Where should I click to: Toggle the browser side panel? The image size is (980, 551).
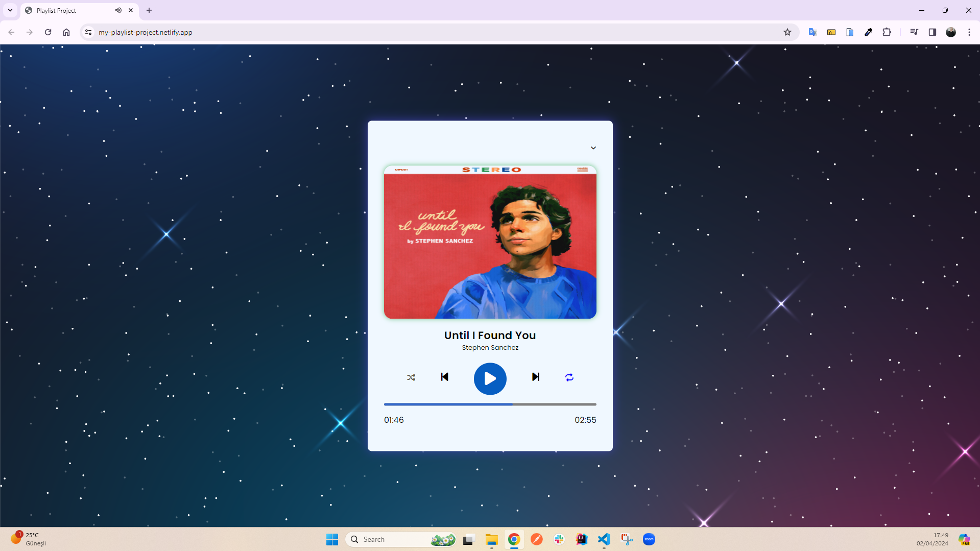[x=933, y=32]
